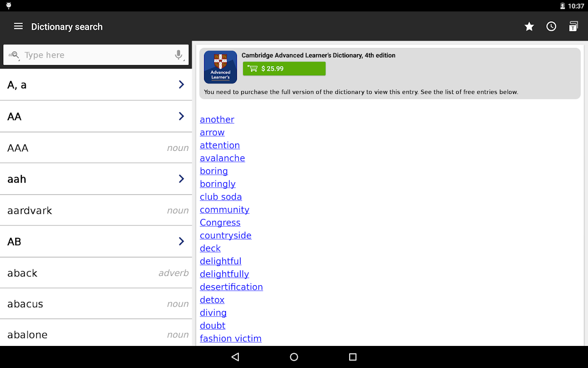Tap the Android recent apps square button

[x=353, y=357]
